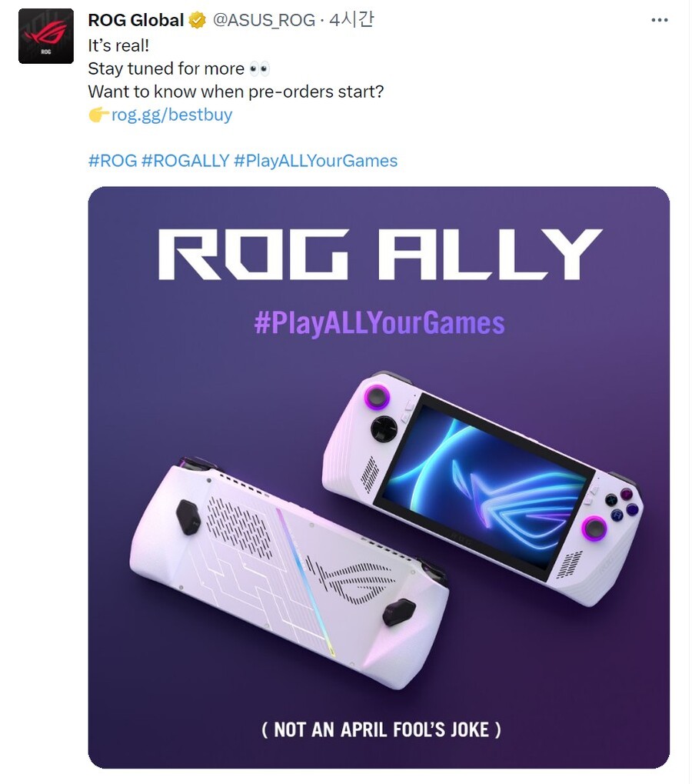Click the ROG Global profile avatar
The image size is (692, 784).
[45, 36]
